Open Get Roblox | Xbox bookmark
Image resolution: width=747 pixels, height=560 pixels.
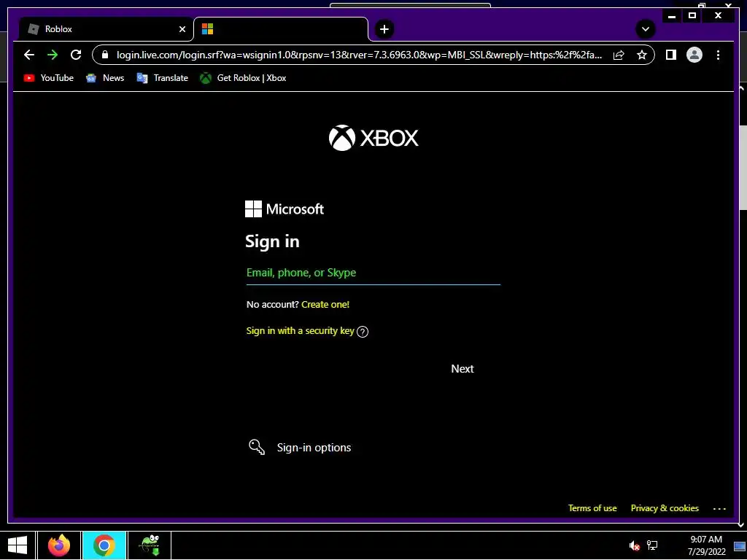click(x=243, y=77)
